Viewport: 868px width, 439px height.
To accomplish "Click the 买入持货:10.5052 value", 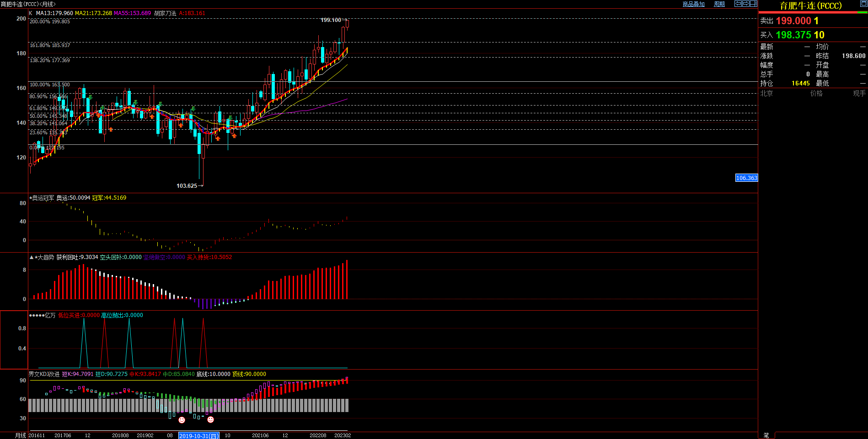I will [209, 257].
